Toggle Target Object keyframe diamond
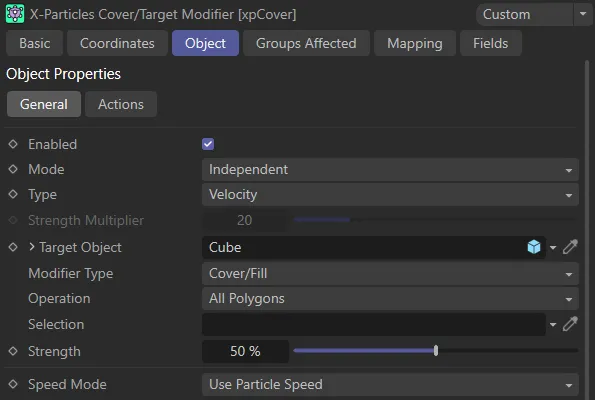The width and height of the screenshot is (595, 400). tap(13, 247)
